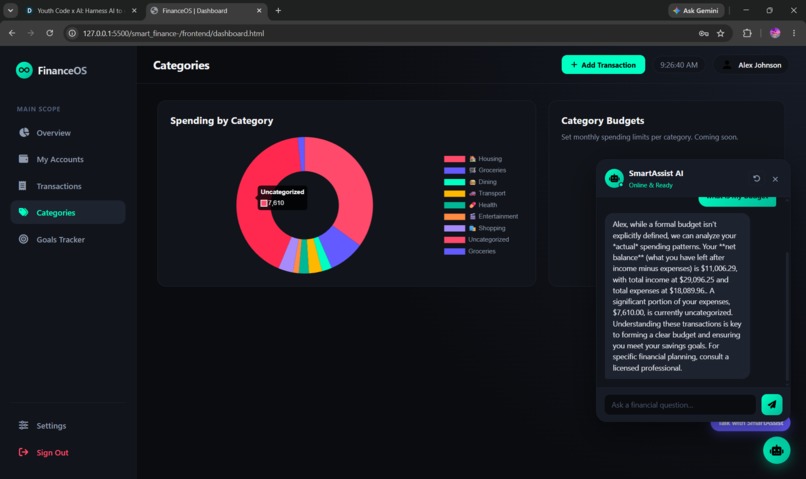The image size is (806, 479).
Task: Toggle the Transport legend color swatch
Action: pyautogui.click(x=454, y=193)
